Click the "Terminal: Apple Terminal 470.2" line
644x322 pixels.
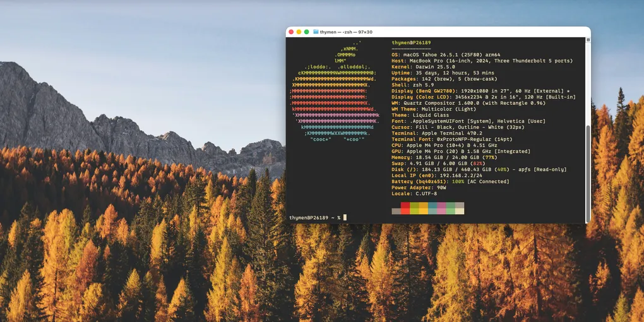point(436,133)
